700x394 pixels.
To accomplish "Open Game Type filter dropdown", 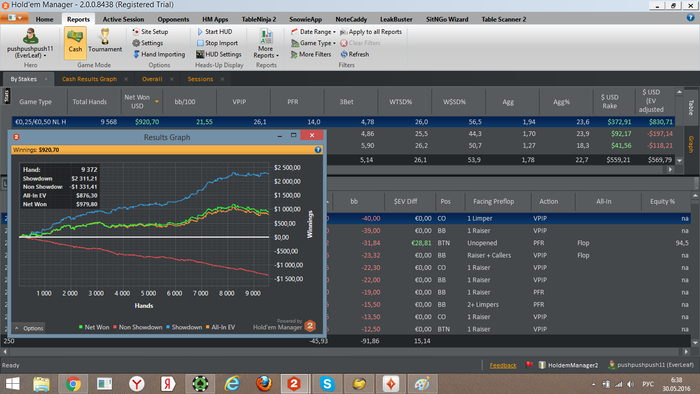I will point(313,43).
